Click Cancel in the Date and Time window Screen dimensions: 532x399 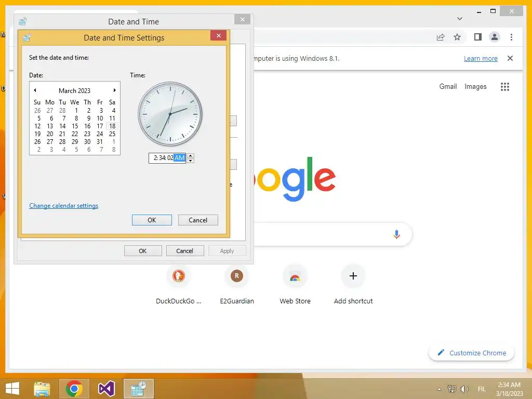pos(185,251)
